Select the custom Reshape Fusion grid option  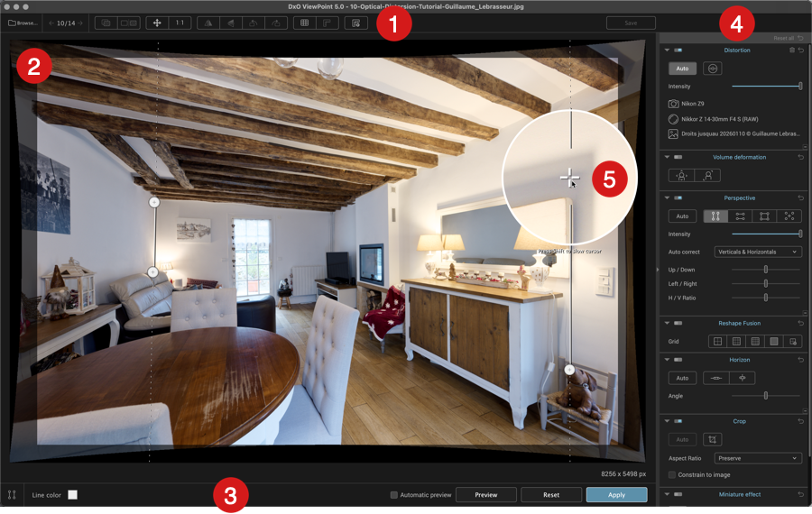[x=792, y=341]
